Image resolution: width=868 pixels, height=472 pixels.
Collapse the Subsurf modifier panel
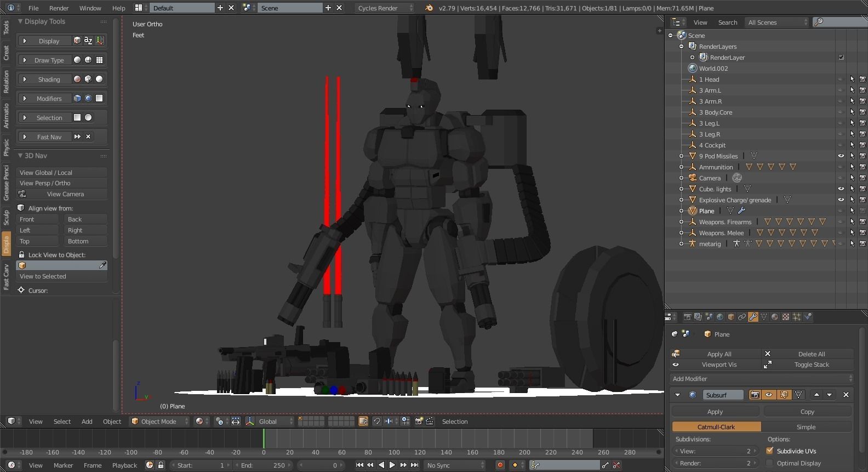coord(678,395)
